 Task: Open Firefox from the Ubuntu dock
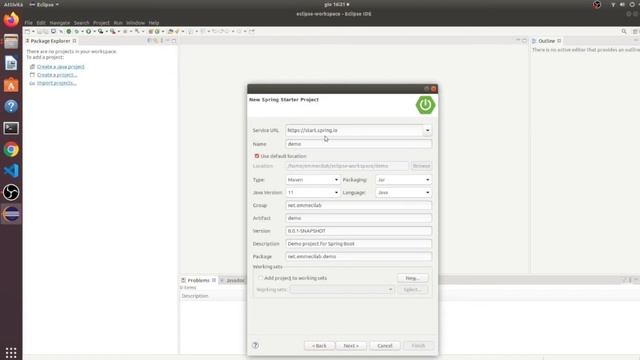pos(11,20)
